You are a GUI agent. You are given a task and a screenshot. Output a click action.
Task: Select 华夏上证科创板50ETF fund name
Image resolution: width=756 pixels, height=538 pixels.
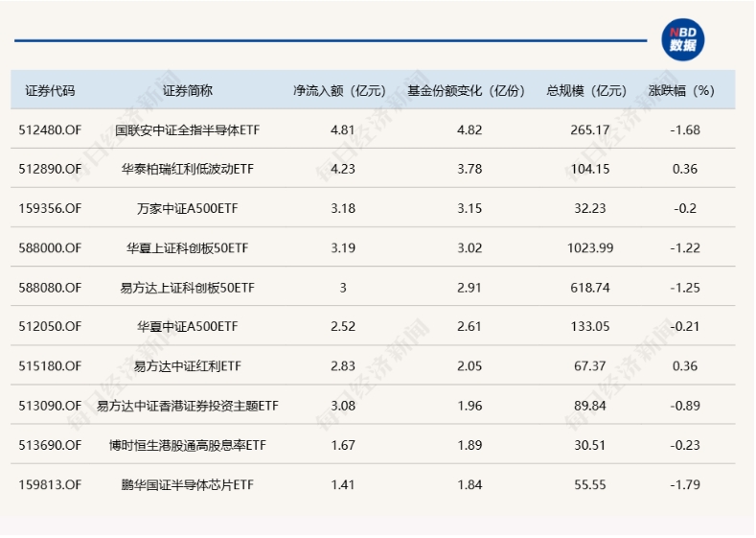[188, 247]
